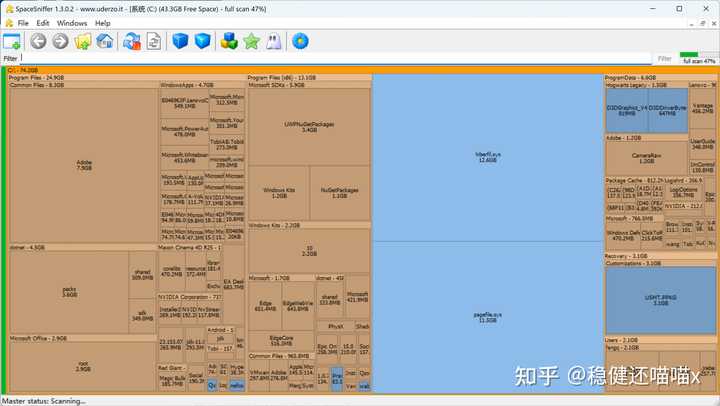Viewport: 720px width, 406px height.
Task: Click the Program Files (x86) header
Action: click(309, 78)
